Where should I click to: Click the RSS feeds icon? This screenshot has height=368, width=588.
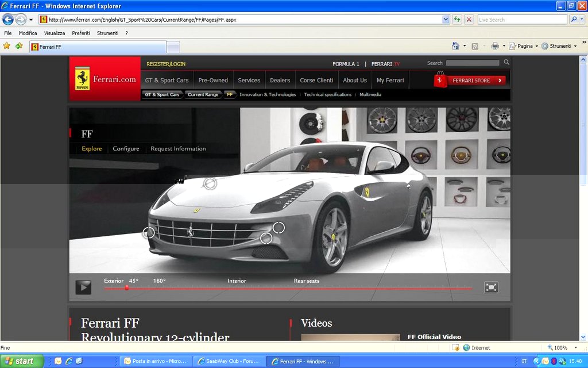coord(475,46)
